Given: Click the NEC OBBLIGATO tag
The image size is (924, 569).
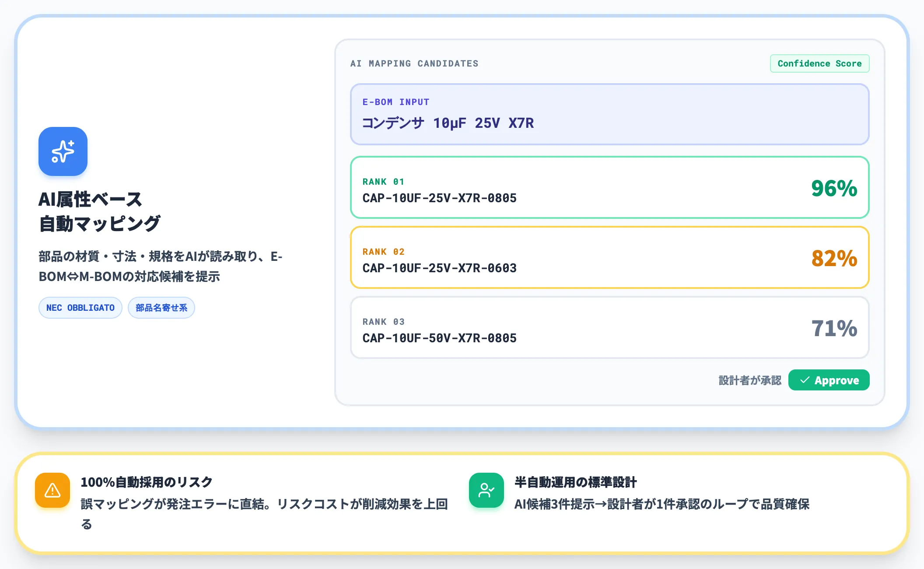Looking at the screenshot, I should click(80, 308).
